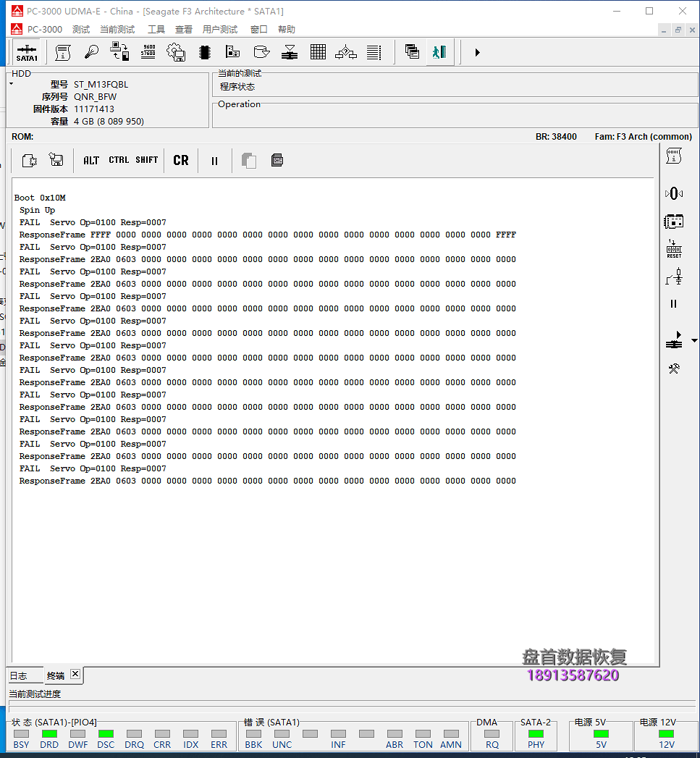Open the heads and surfaces icon
This screenshot has width=700, height=758.
(x=290, y=52)
